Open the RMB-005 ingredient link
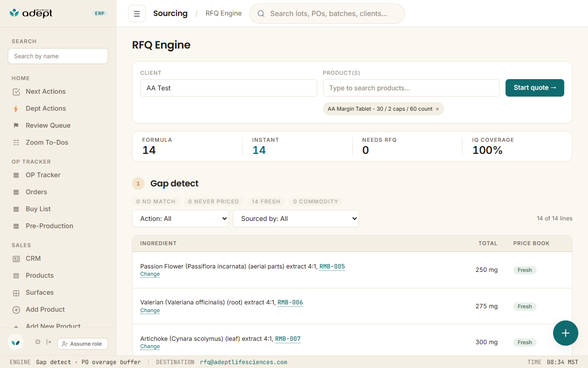 coord(332,267)
